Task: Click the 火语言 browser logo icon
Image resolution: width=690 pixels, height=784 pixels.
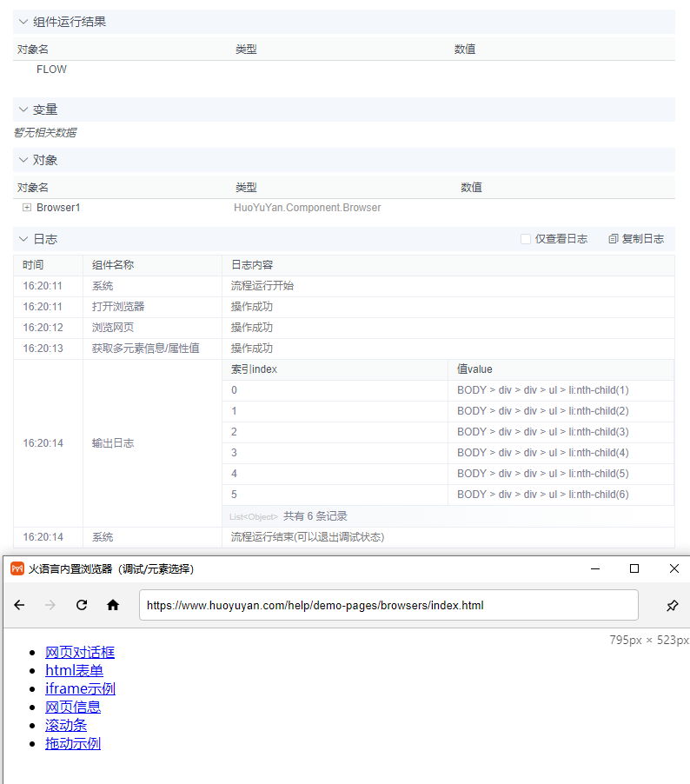Action: click(x=17, y=568)
